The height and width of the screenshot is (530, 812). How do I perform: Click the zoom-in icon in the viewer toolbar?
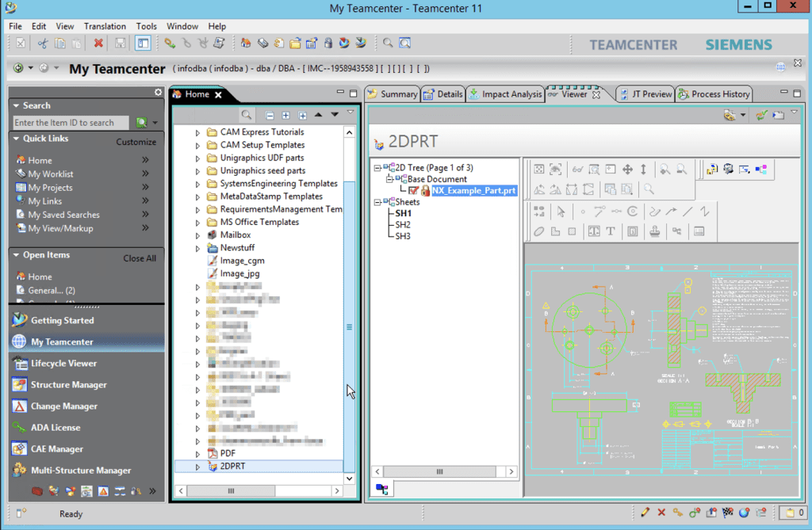[x=664, y=170]
